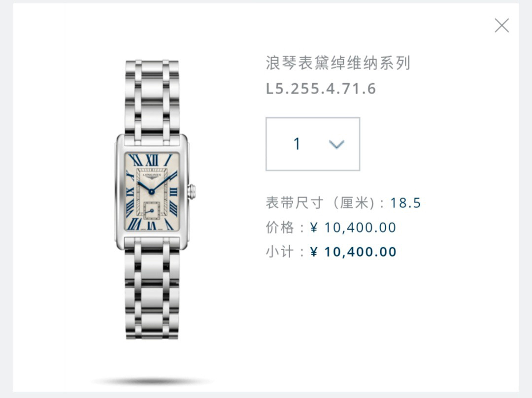
Task: Expand the quantity chevron arrow
Action: 336,144
